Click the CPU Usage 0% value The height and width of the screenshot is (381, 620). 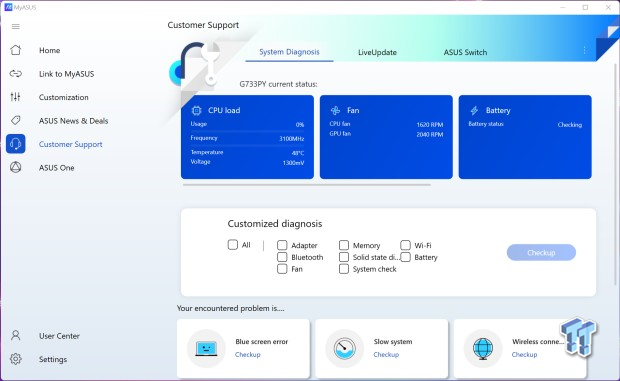[300, 124]
